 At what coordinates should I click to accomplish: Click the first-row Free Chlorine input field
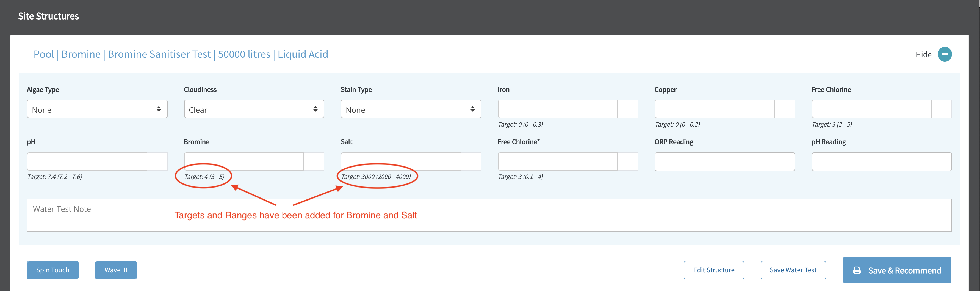click(x=871, y=109)
